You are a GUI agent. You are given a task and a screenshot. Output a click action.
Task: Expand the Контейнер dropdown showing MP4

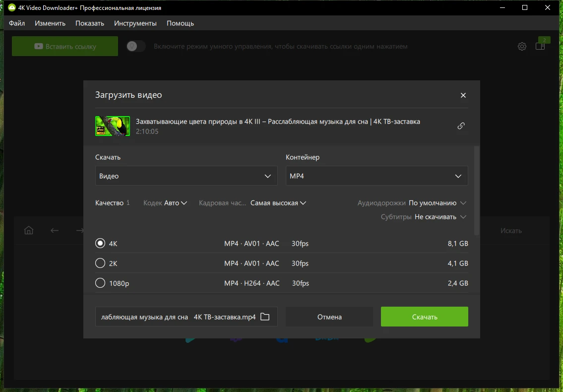point(376,176)
